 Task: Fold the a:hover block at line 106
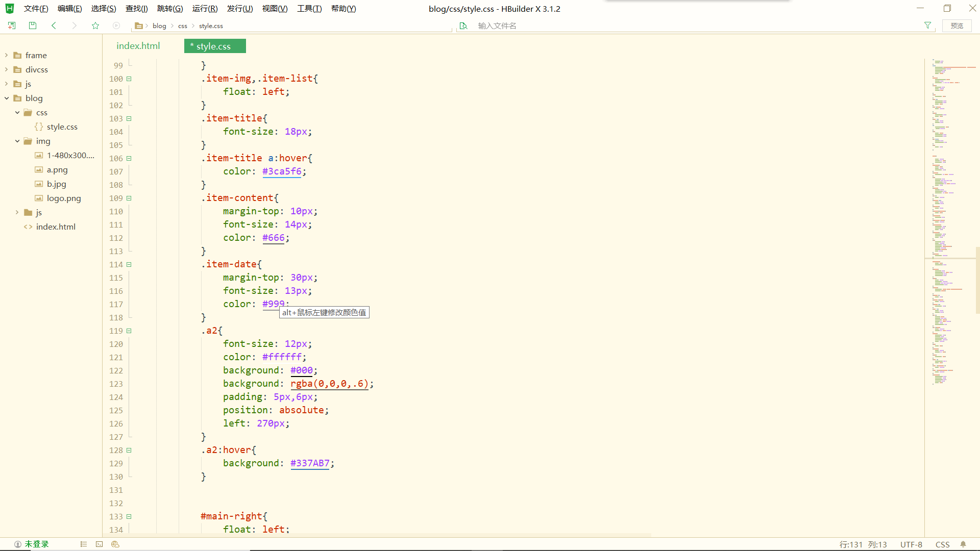[x=129, y=158]
